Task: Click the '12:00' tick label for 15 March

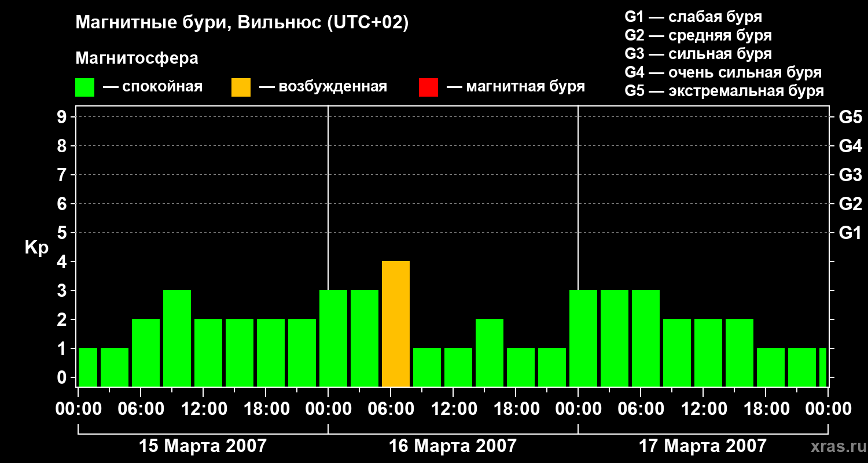Action: pos(203,409)
